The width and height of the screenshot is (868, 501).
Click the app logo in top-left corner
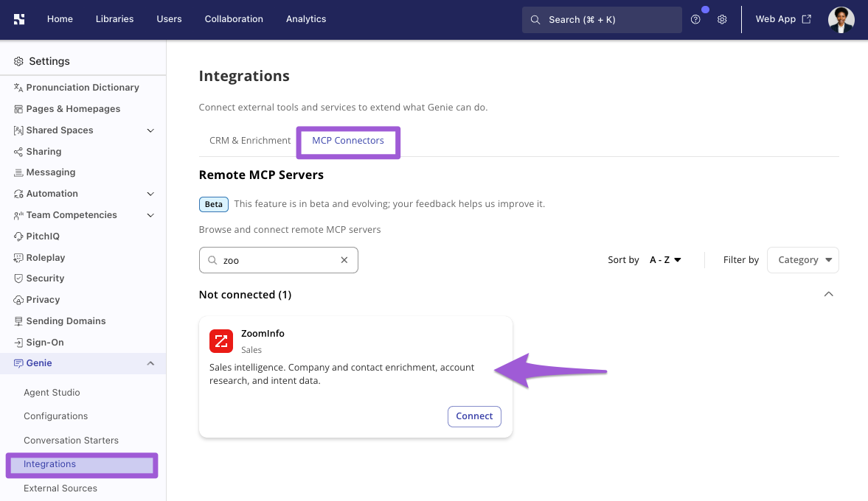pos(19,19)
